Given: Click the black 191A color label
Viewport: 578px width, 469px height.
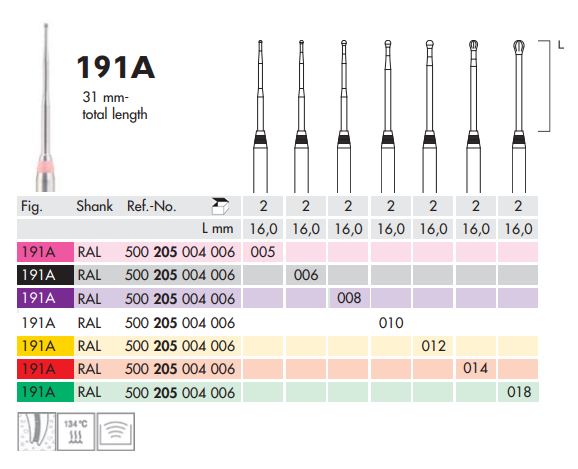Looking at the screenshot, I should click(45, 275).
